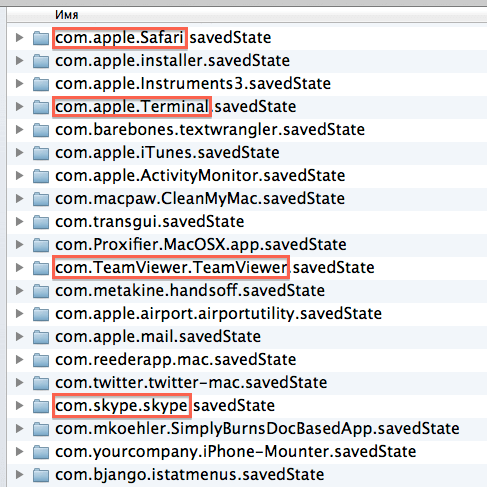
Task: Click the com.Proxifier.MacOSX.app.savedState folder icon
Action: pyautogui.click(x=41, y=245)
